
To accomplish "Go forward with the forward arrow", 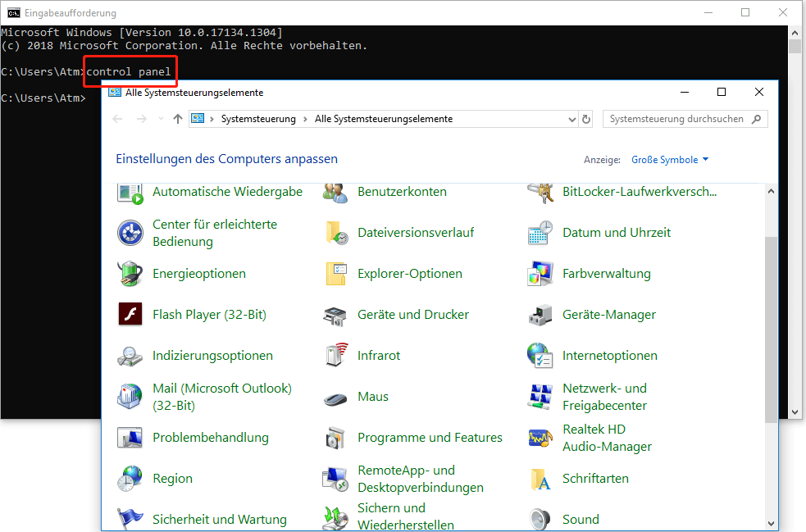I will [141, 119].
